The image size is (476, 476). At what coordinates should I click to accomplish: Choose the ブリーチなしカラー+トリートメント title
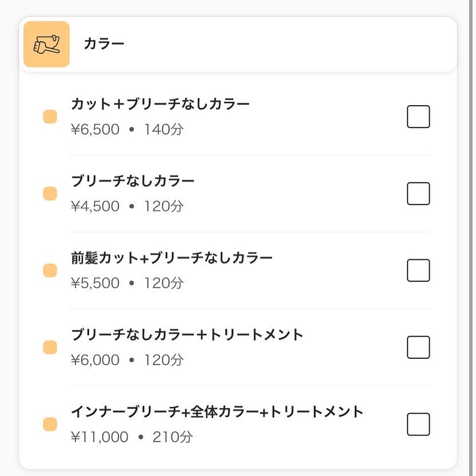[x=187, y=335]
